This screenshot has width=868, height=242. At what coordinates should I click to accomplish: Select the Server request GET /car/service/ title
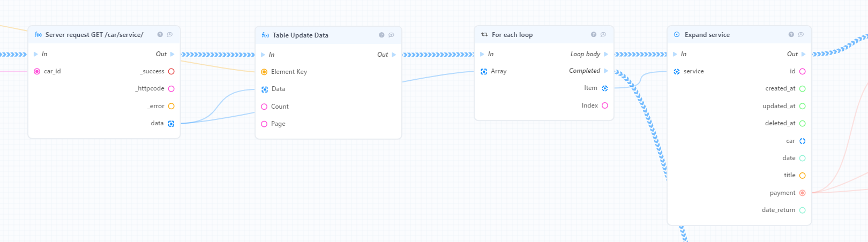pos(94,34)
